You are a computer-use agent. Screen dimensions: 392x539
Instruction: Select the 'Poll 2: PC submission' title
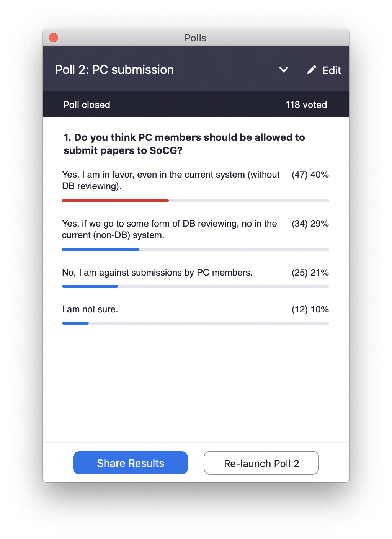(114, 70)
